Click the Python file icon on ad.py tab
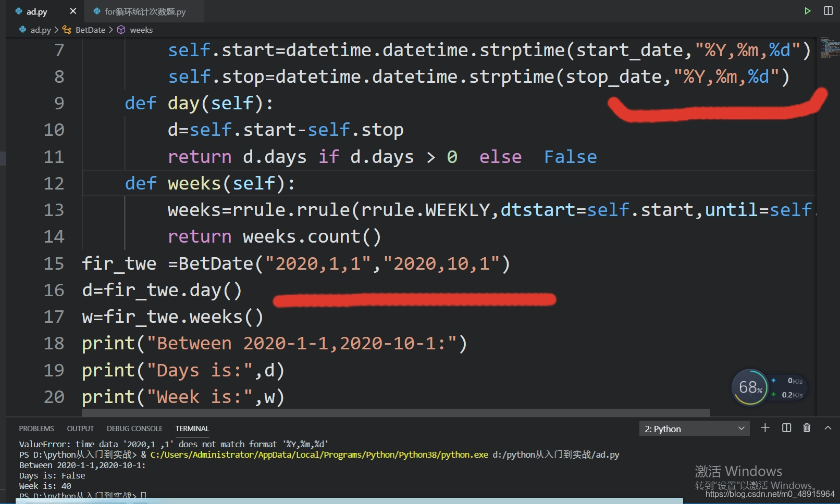The width and height of the screenshot is (840, 504). coord(19,11)
